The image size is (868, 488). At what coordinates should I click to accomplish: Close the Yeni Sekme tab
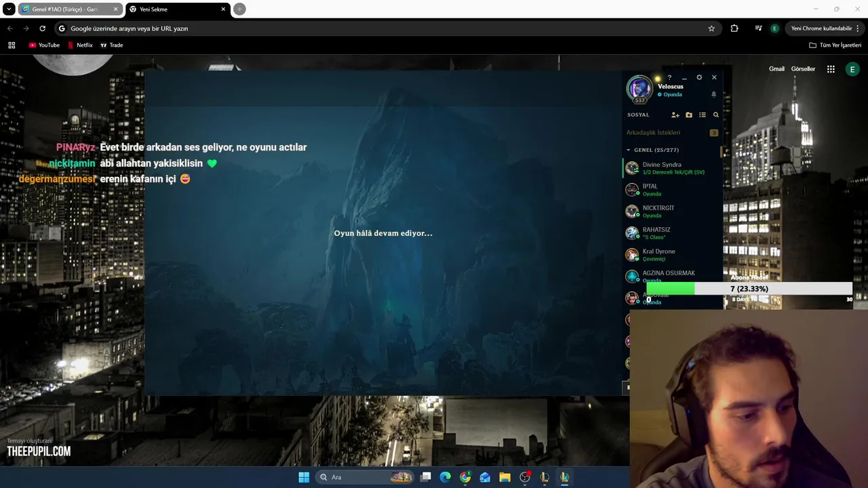tap(223, 9)
